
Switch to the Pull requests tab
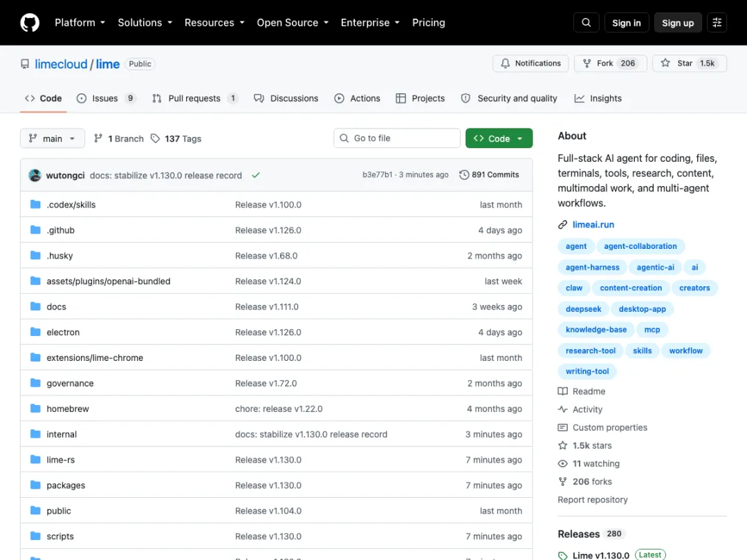[x=195, y=99]
